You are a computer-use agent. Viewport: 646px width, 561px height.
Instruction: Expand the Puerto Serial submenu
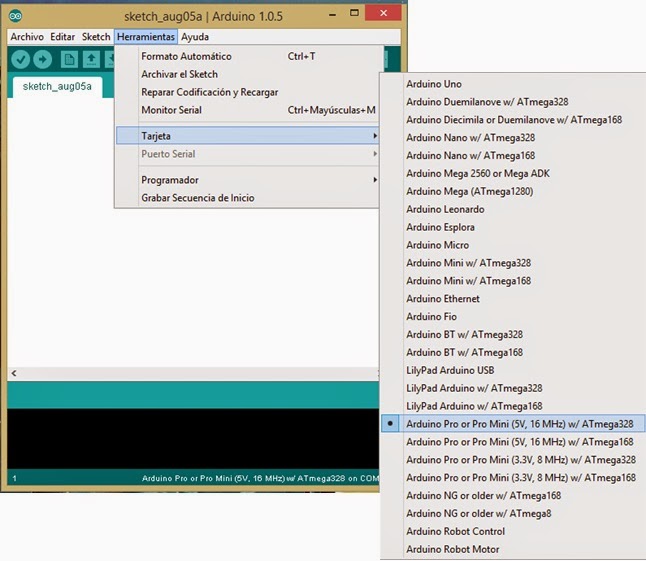pos(247,154)
